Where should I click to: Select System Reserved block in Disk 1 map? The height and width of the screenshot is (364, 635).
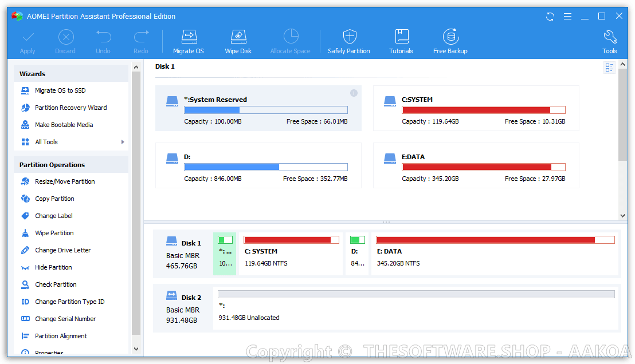(x=225, y=254)
